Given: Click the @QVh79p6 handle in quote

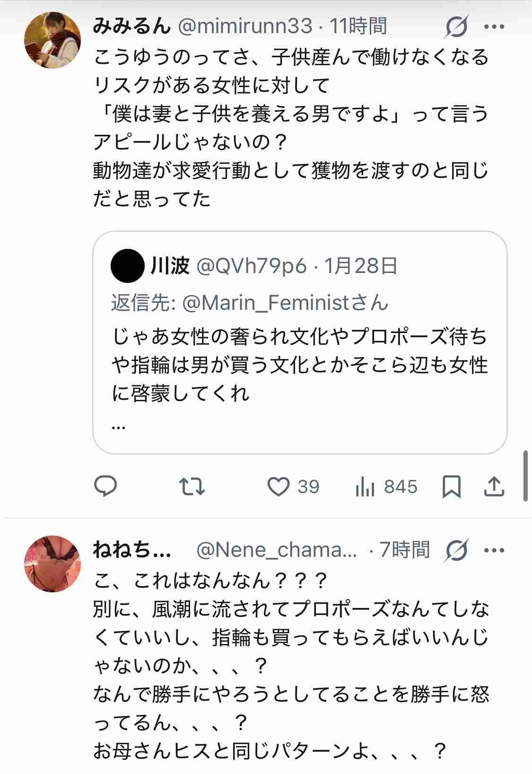Looking at the screenshot, I should [251, 266].
